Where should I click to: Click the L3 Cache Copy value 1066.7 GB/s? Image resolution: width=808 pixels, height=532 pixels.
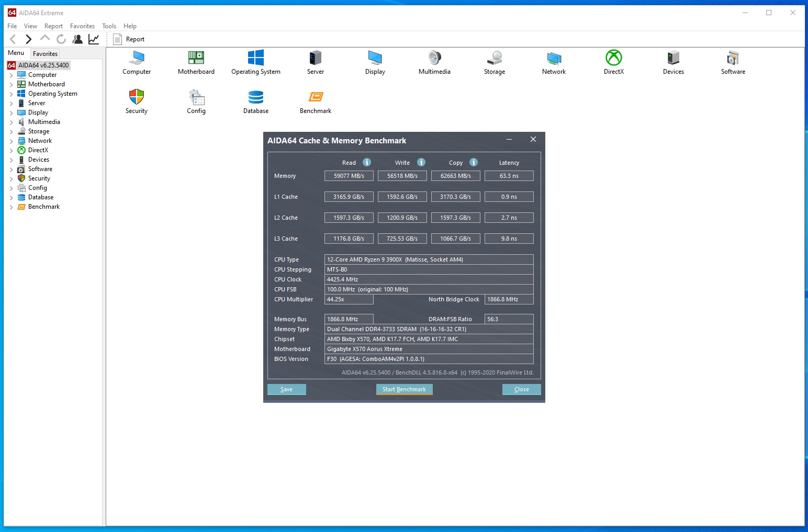[456, 239]
